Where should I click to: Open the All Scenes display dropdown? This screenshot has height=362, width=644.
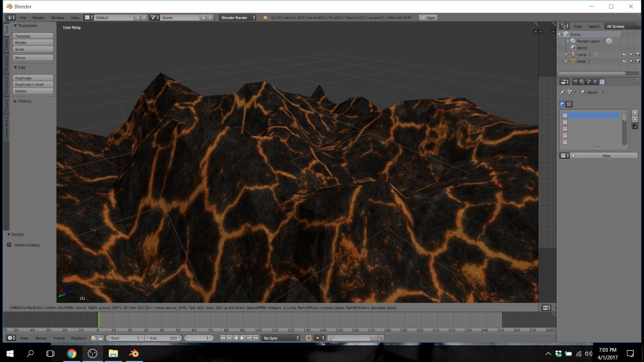(x=622, y=26)
